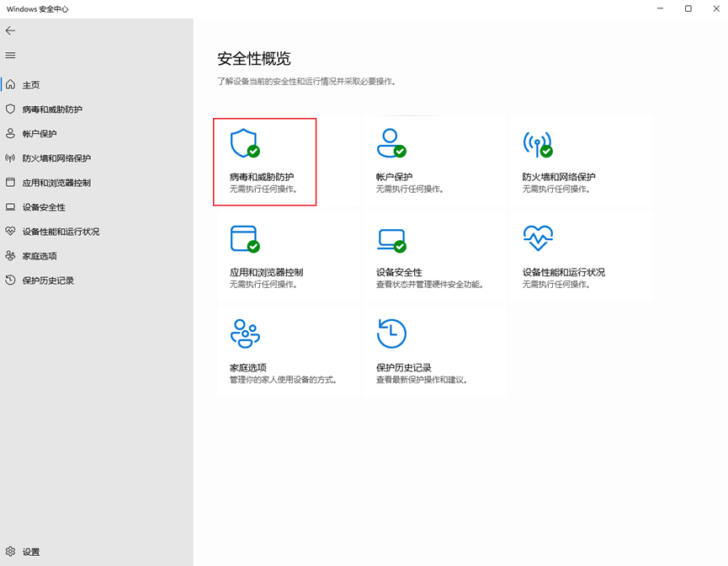The height and width of the screenshot is (566, 728).
Task: Select 病毒和威胁防护 in the sidebar
Action: pyautogui.click(x=52, y=109)
